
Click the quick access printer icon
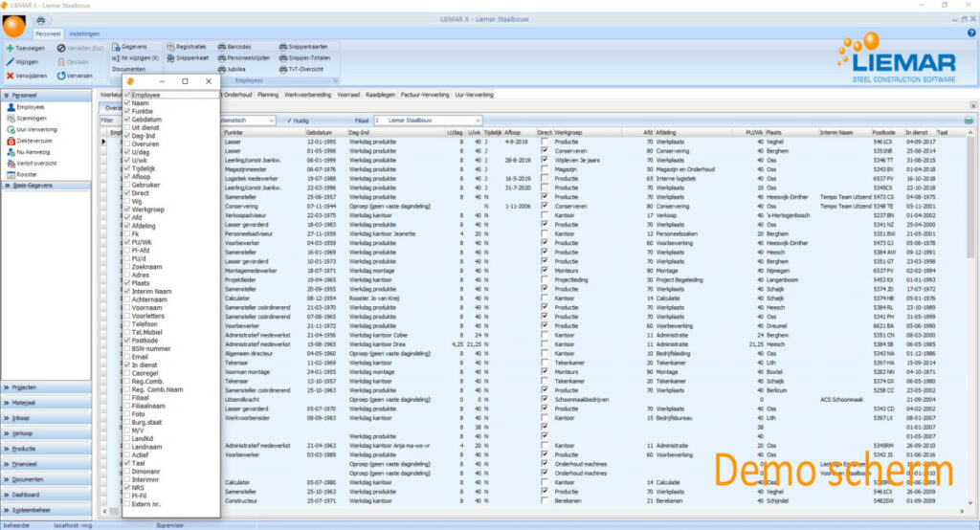click(x=40, y=20)
